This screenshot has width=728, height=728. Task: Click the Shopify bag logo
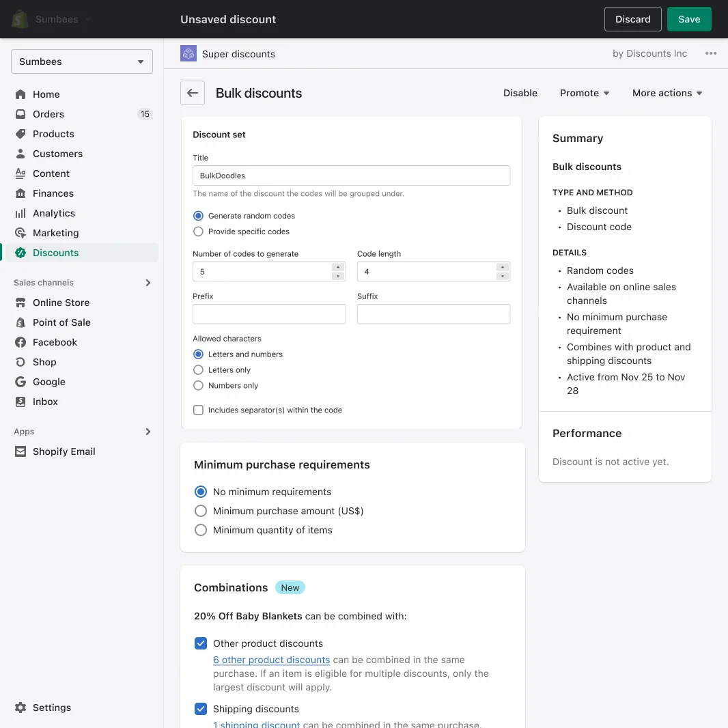(20, 19)
